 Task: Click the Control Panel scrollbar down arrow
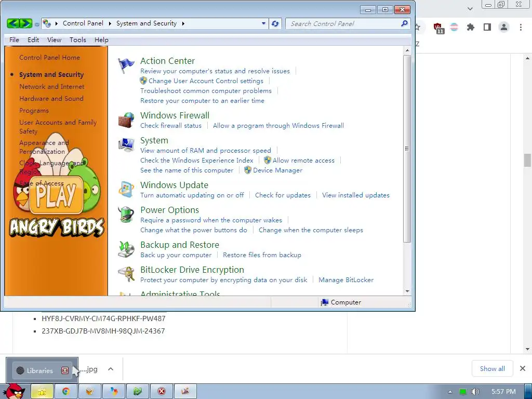pyautogui.click(x=407, y=291)
